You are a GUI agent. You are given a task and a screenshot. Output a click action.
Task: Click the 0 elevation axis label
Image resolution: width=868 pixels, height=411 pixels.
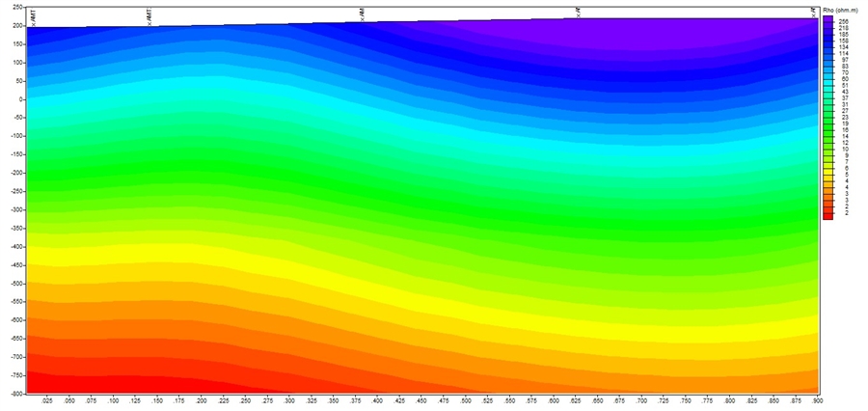pos(21,99)
